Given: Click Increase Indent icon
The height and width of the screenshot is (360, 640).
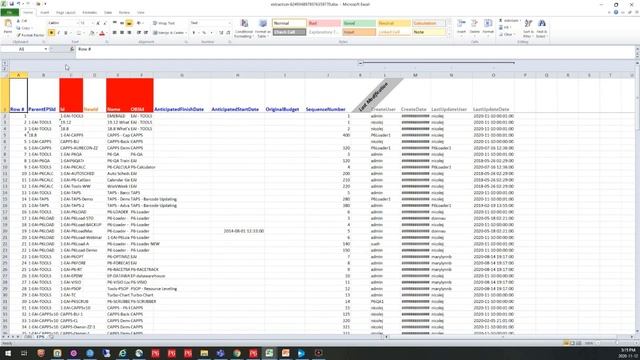Looking at the screenshot, I should point(146,33).
